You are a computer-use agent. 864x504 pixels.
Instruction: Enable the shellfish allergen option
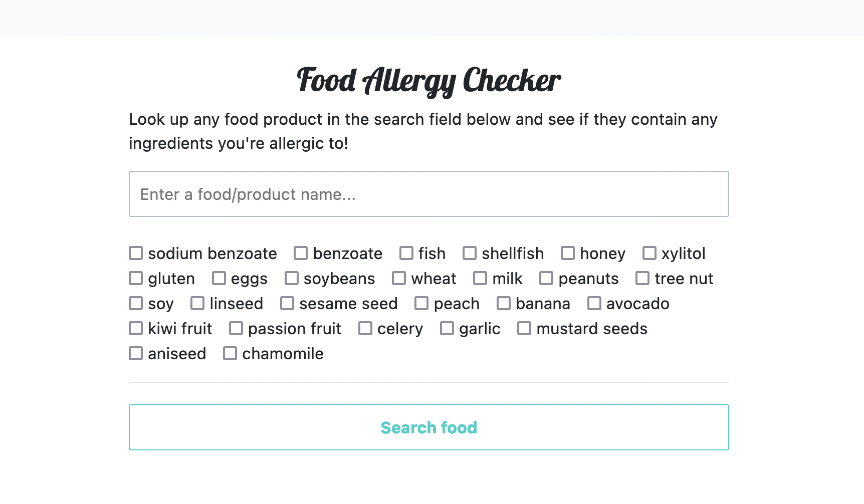pos(470,253)
